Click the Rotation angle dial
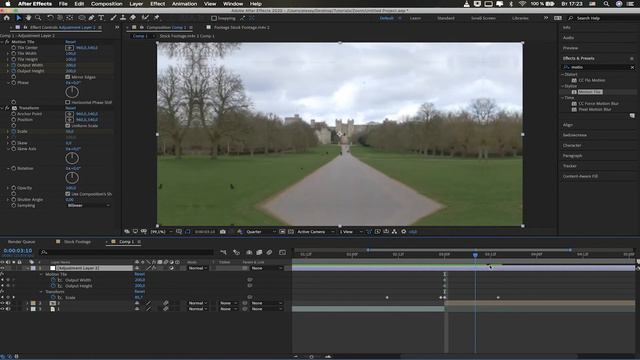Image resolution: width=640 pixels, height=360 pixels. coord(72,178)
